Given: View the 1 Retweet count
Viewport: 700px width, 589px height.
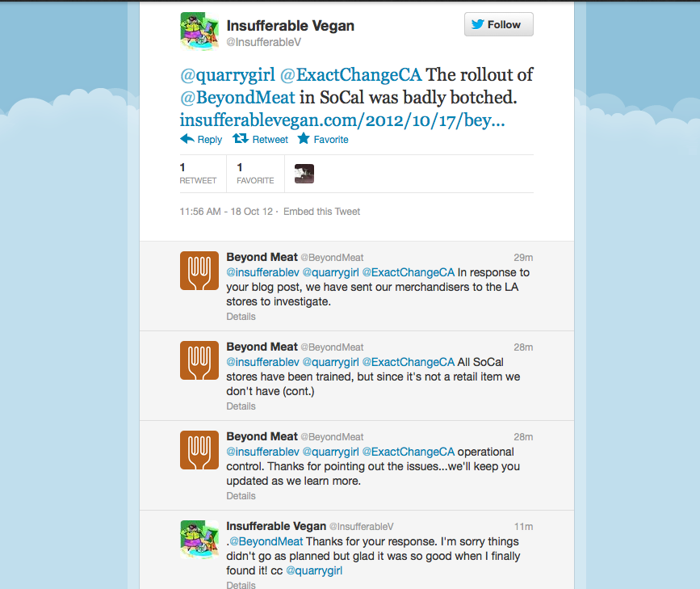Looking at the screenshot, I should (x=198, y=174).
